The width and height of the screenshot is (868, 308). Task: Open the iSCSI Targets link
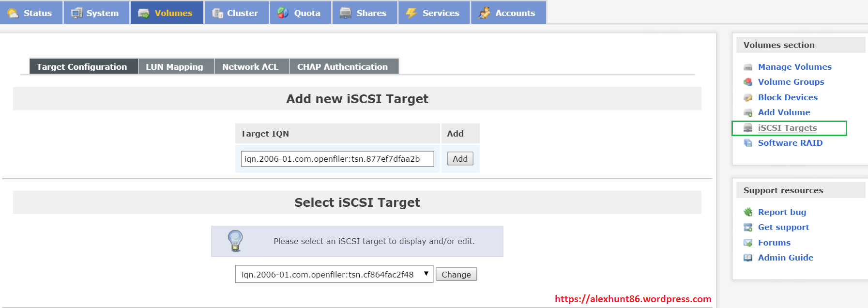[x=787, y=128]
